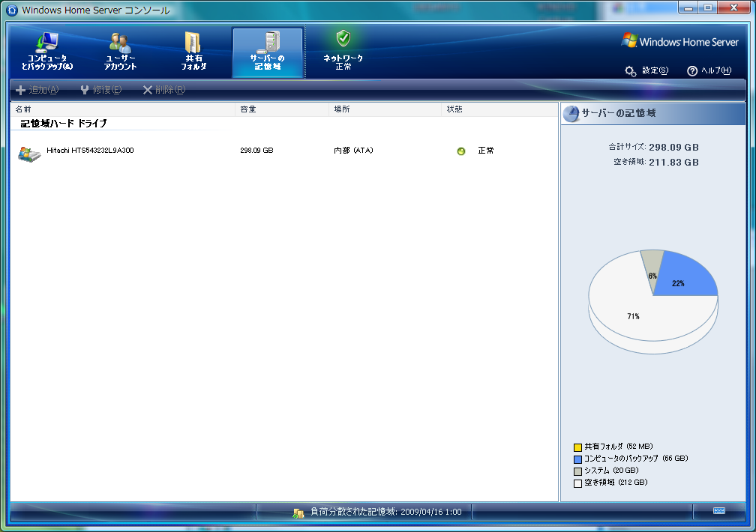Screen dimensions: 756x532
Task: Click the blue コンピュータのバックアップ legend swatch
Action: coord(577,459)
